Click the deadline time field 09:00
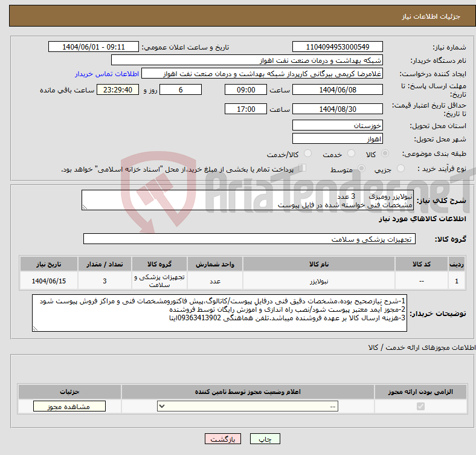The image size is (476, 455). point(246,89)
